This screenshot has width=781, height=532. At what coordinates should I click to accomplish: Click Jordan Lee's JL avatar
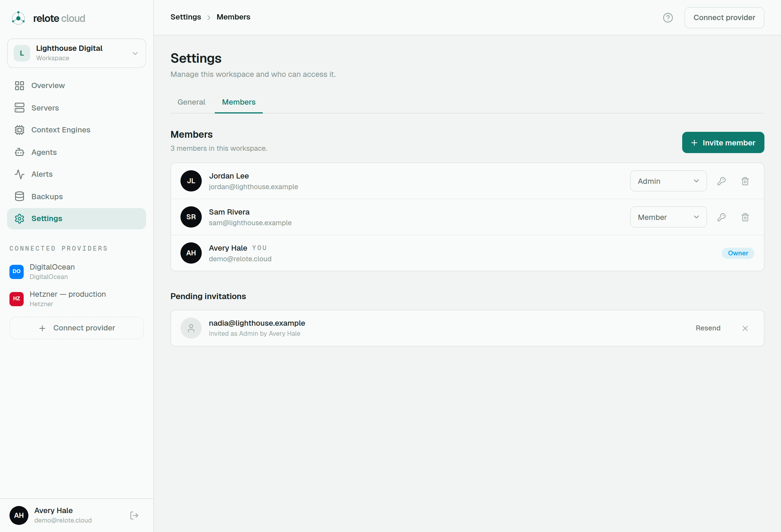click(x=191, y=181)
